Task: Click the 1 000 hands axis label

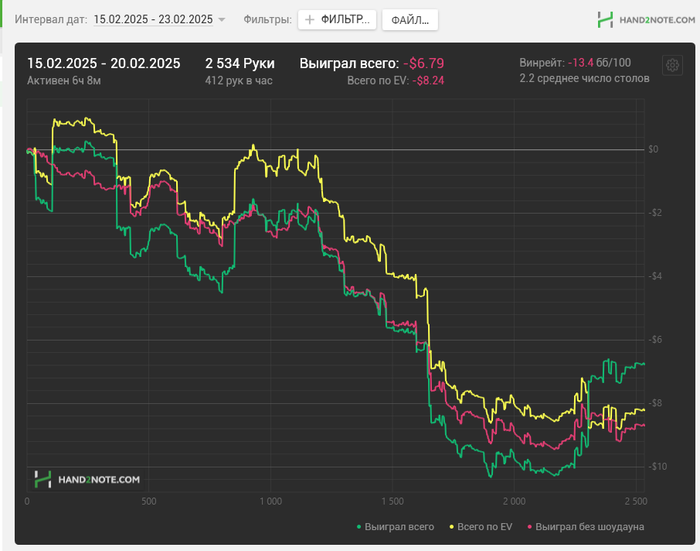Action: [x=271, y=501]
